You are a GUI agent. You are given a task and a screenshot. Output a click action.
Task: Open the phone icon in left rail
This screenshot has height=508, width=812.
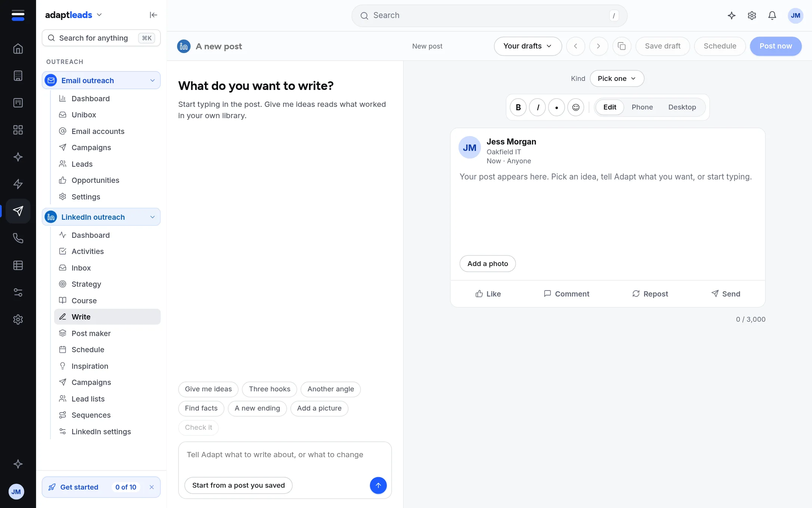(x=18, y=238)
